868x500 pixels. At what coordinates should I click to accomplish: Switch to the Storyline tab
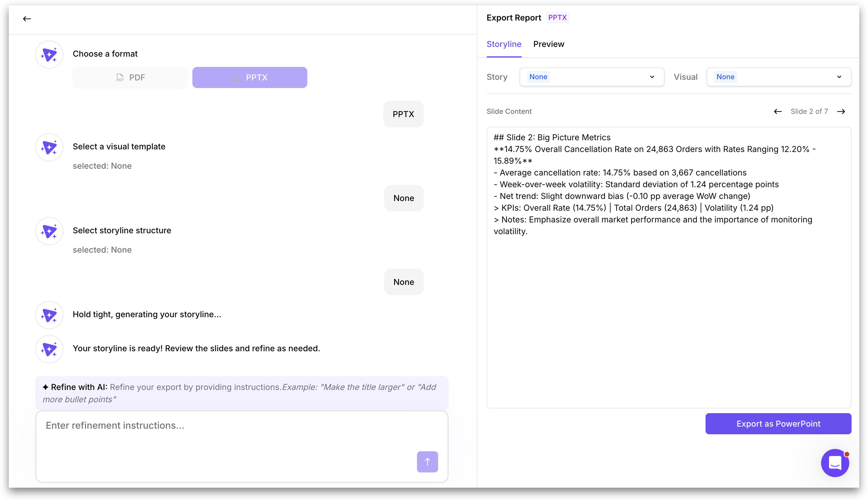(504, 44)
